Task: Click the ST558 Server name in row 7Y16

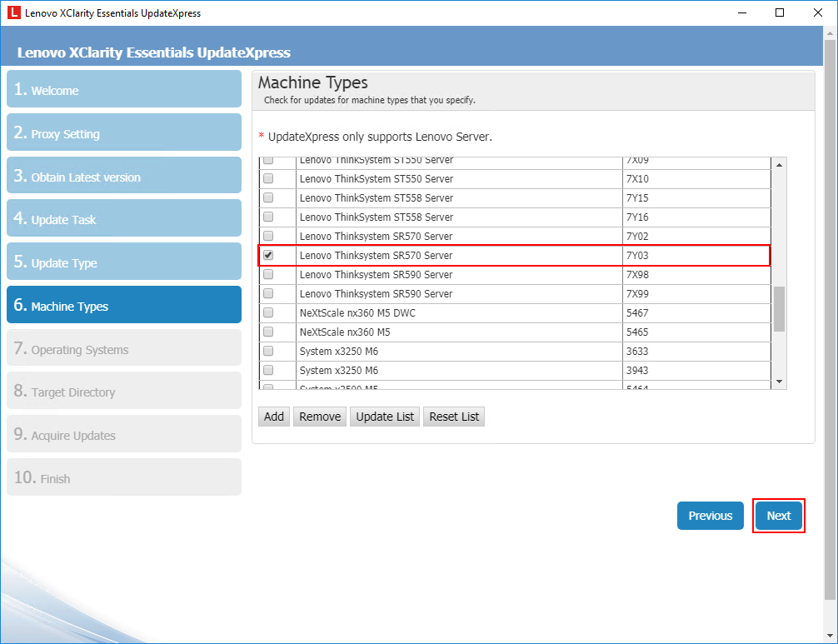Action: 377,217
